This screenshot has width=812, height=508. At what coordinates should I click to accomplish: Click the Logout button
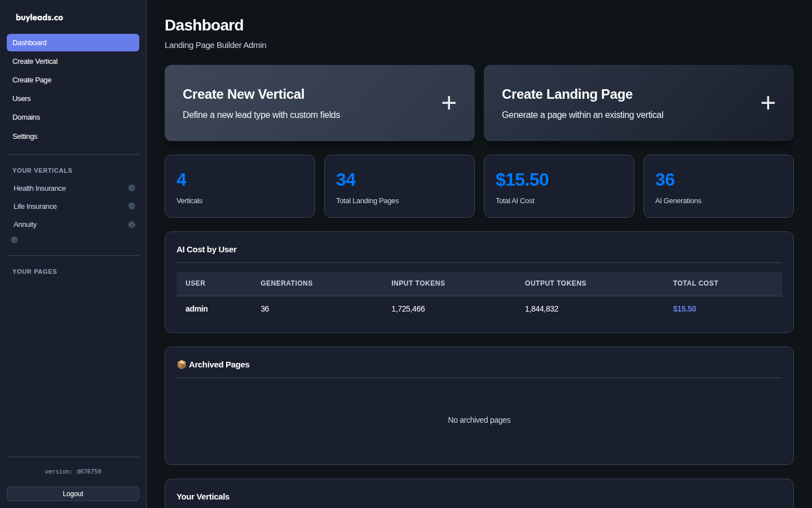coord(73,493)
